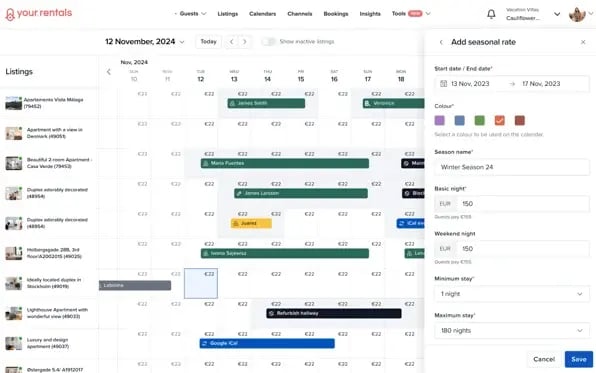The height and width of the screenshot is (373, 596).
Task: Click the Cancel button
Action: point(544,359)
